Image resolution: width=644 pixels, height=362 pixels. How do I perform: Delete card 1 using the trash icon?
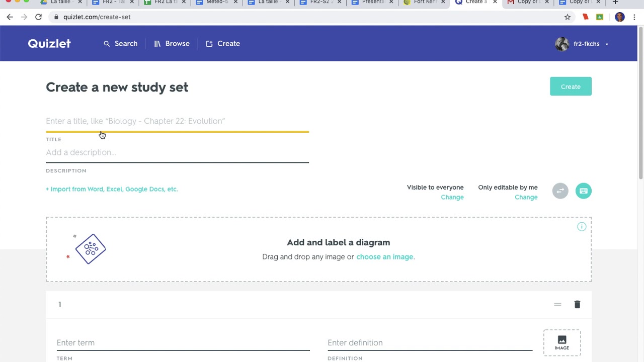[577, 304]
